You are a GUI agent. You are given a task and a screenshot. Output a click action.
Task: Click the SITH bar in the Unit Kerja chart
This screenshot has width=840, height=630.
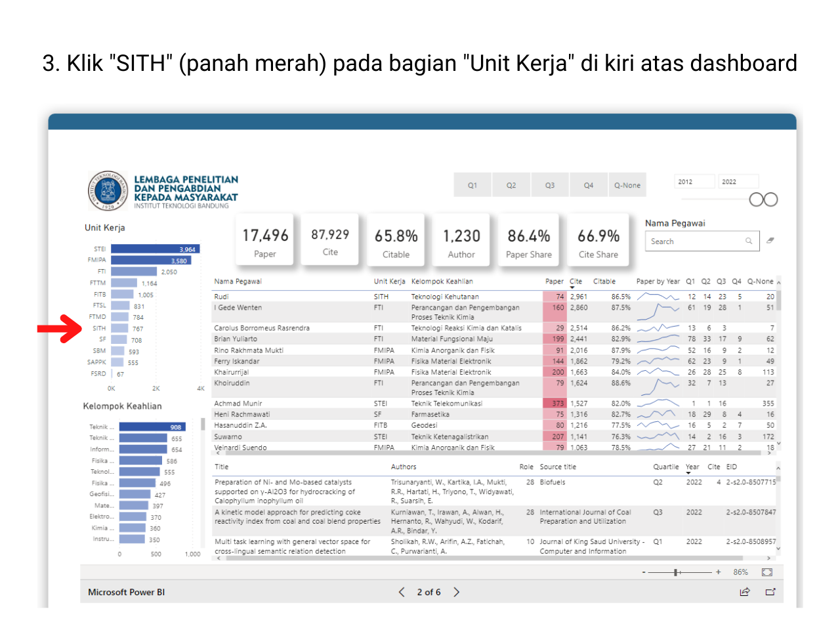pyautogui.click(x=121, y=328)
